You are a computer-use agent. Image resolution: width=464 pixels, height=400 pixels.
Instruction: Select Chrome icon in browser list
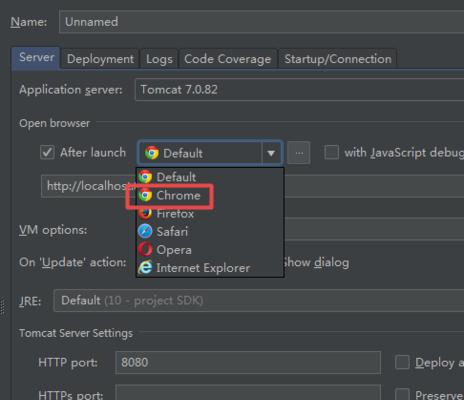tap(145, 195)
